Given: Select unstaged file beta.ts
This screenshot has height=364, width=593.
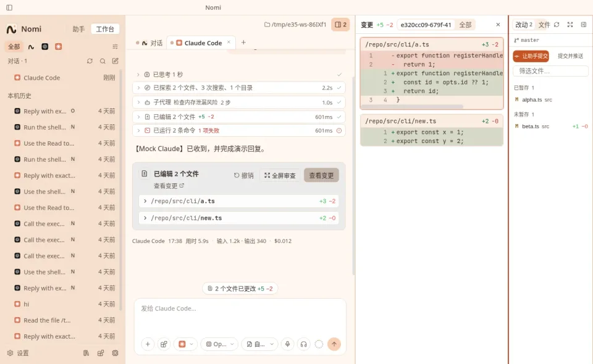Looking at the screenshot, I should (550, 126).
